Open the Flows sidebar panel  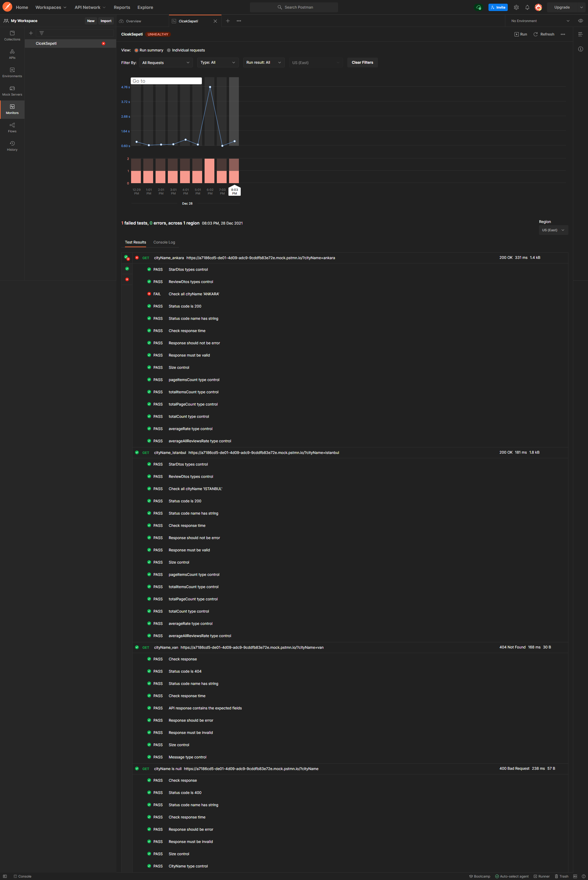(x=12, y=127)
